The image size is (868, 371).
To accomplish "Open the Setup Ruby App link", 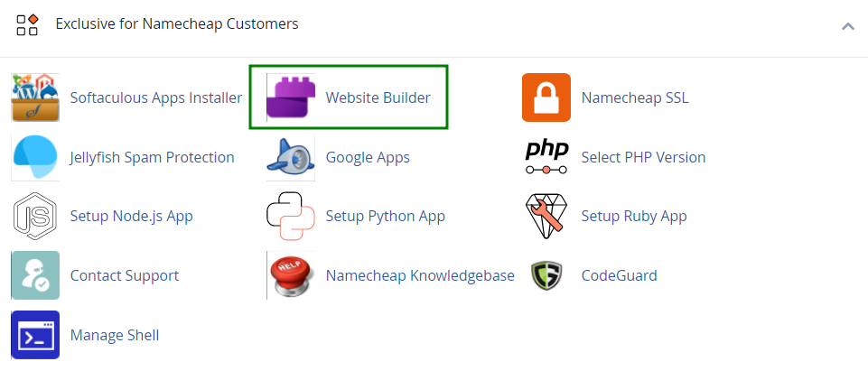I will [634, 216].
